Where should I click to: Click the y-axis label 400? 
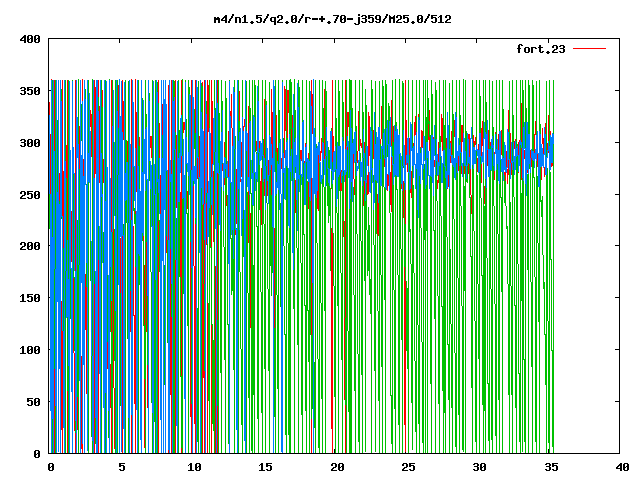tap(30, 39)
